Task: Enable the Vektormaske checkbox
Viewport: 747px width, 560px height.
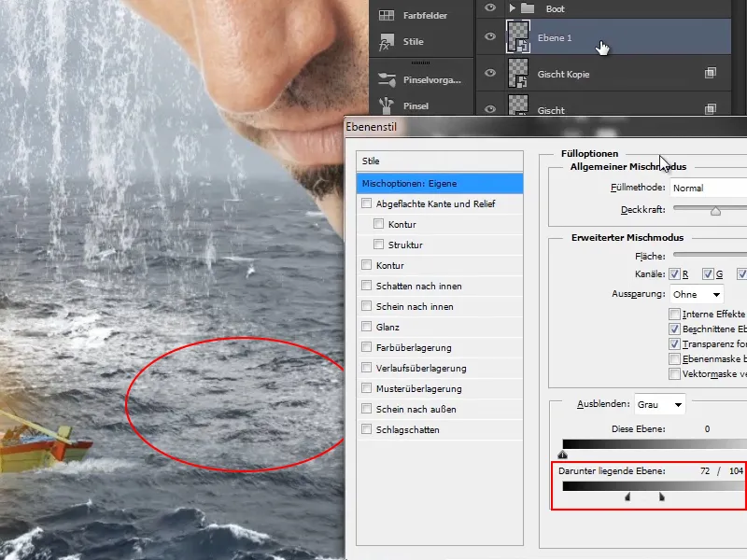Action: click(x=674, y=374)
